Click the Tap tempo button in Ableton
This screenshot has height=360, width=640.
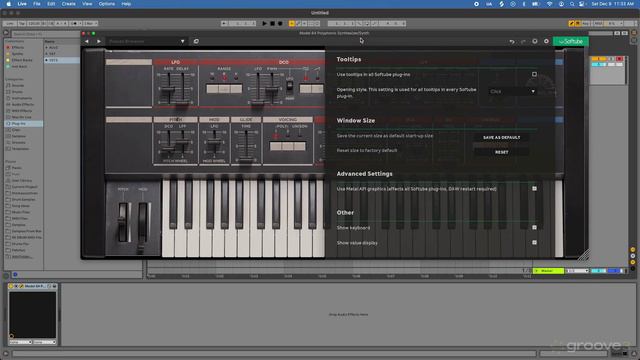[22, 24]
